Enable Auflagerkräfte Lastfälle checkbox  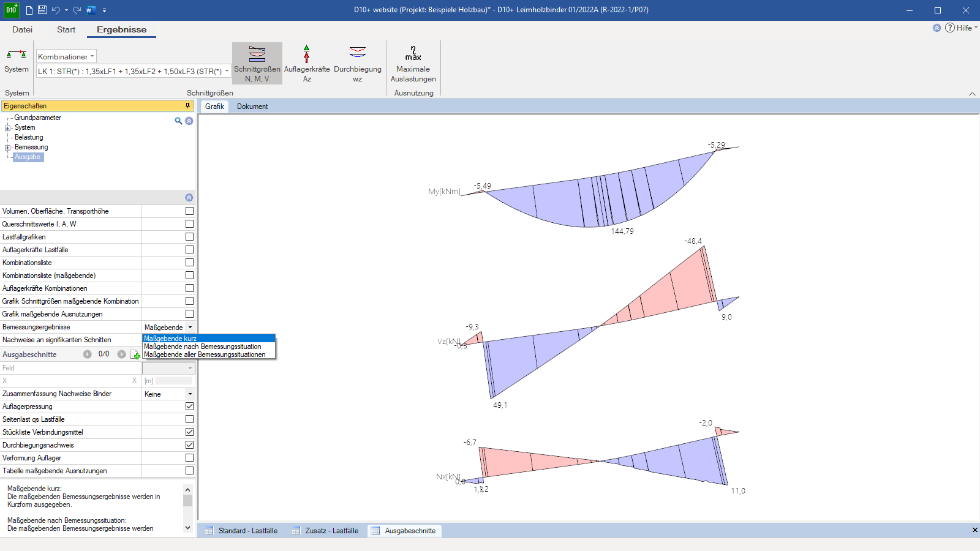[189, 249]
